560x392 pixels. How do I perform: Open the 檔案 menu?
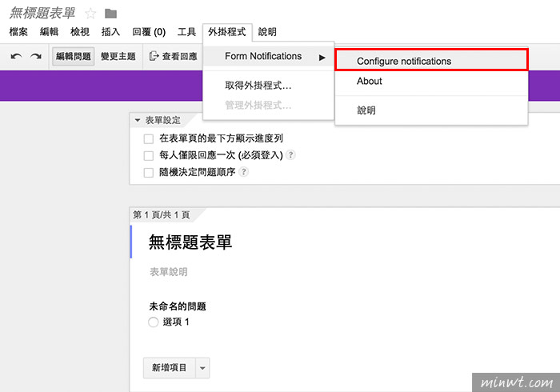(18, 32)
